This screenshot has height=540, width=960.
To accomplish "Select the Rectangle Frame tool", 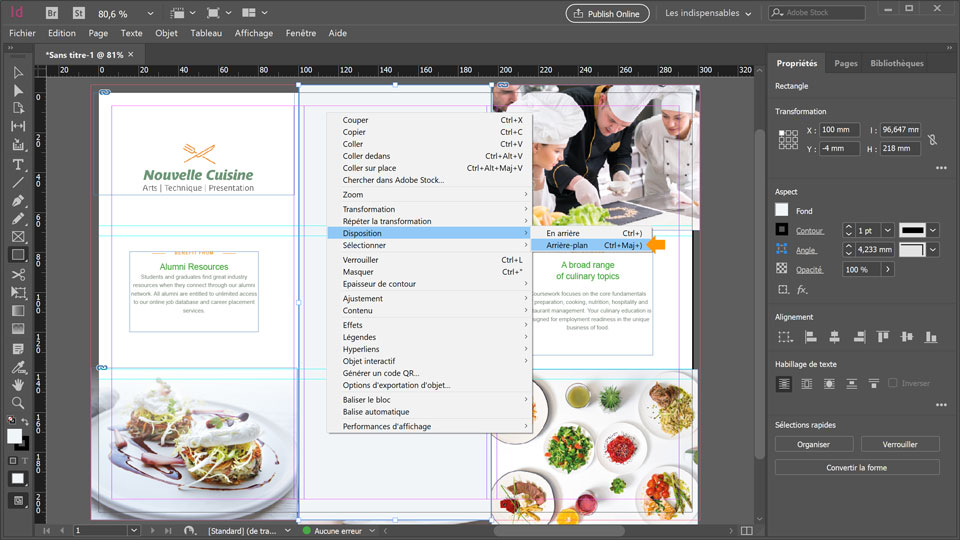I will click(x=18, y=236).
